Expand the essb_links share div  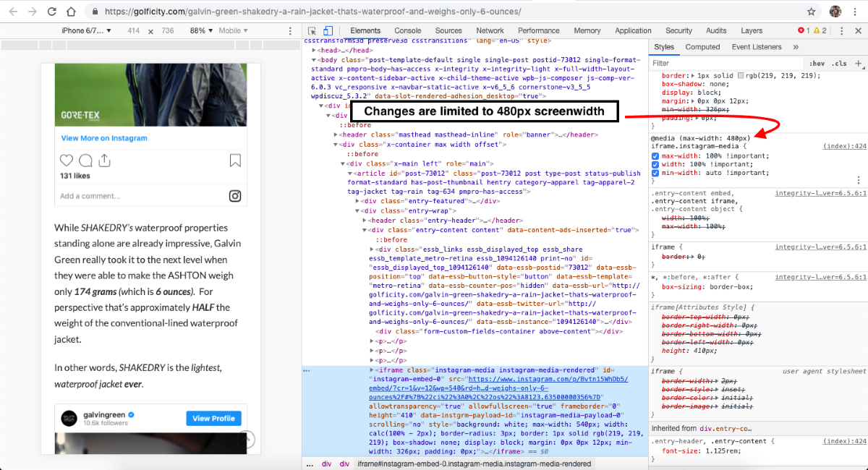[x=372, y=249]
